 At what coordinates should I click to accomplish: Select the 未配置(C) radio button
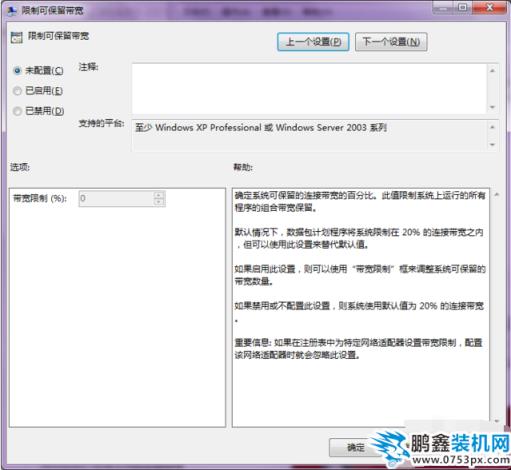[17, 71]
